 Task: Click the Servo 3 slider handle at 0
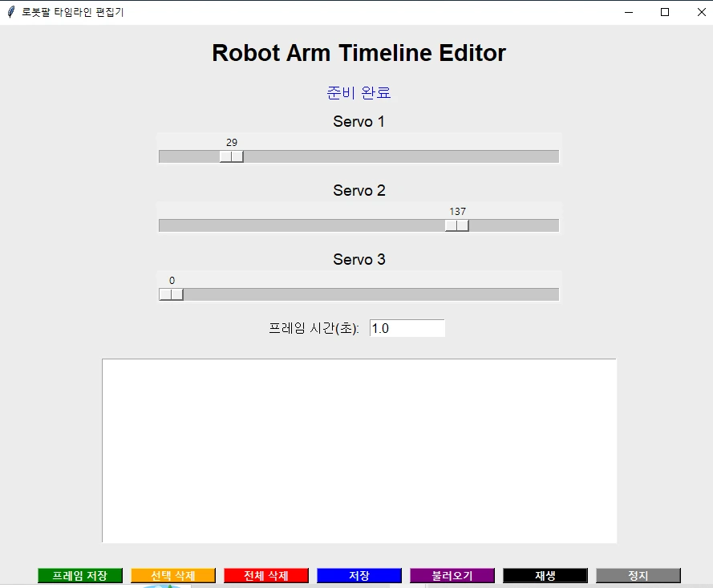(172, 294)
